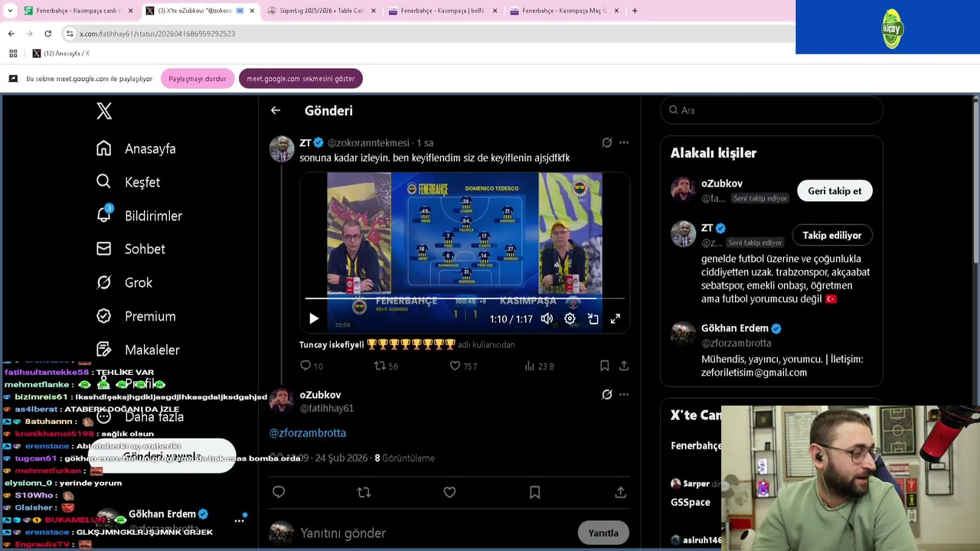980x551 pixels.
Task: Play the embedded video
Action: [x=314, y=318]
